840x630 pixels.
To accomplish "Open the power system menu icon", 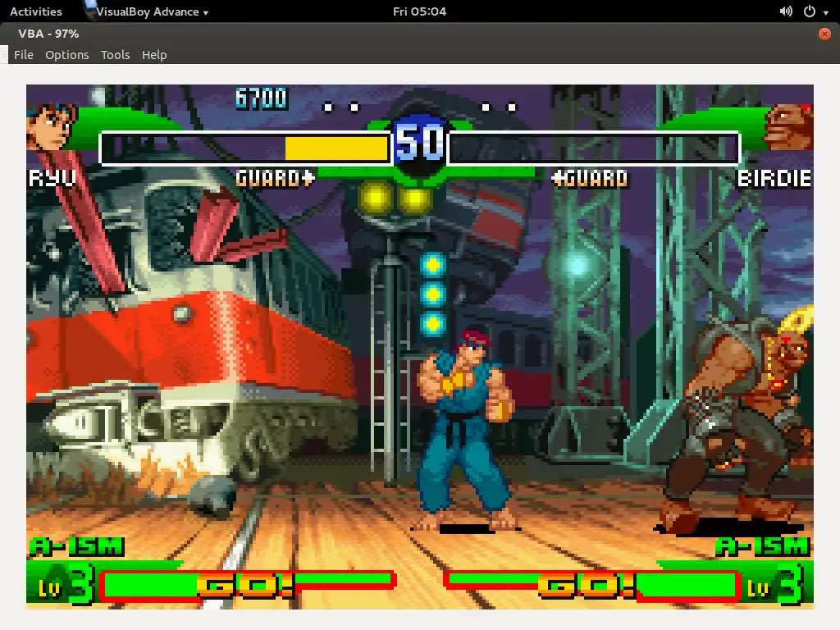I will [810, 11].
